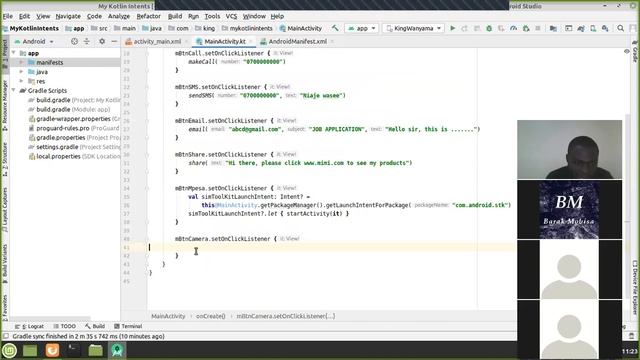
Task: Open the Build Variants side tab
Action: point(4,263)
